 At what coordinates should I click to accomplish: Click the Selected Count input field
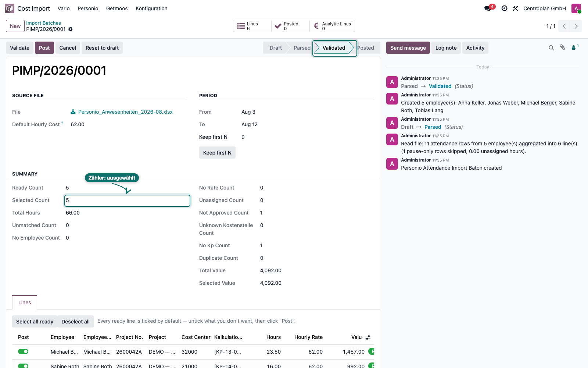(x=127, y=201)
